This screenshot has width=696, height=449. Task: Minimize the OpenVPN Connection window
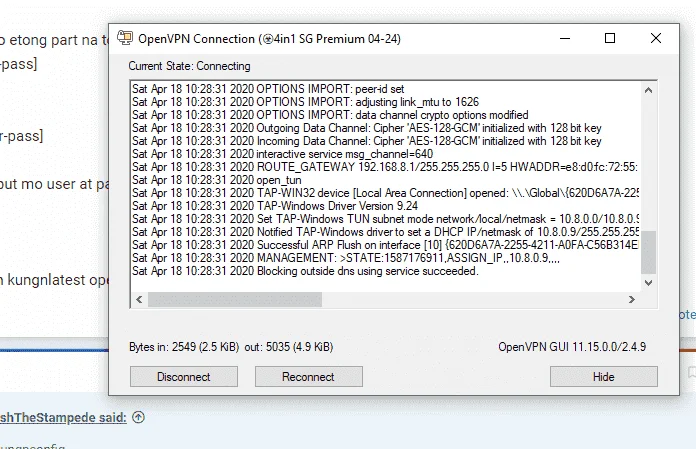click(565, 39)
